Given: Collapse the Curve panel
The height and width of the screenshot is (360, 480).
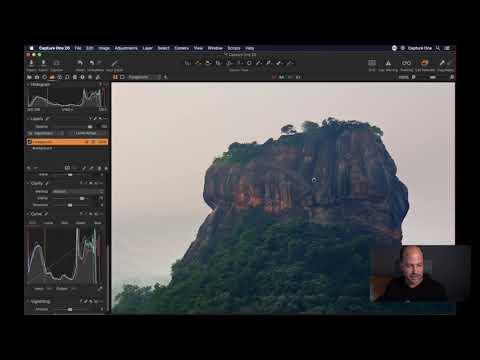Looking at the screenshot, I should pos(28,214).
